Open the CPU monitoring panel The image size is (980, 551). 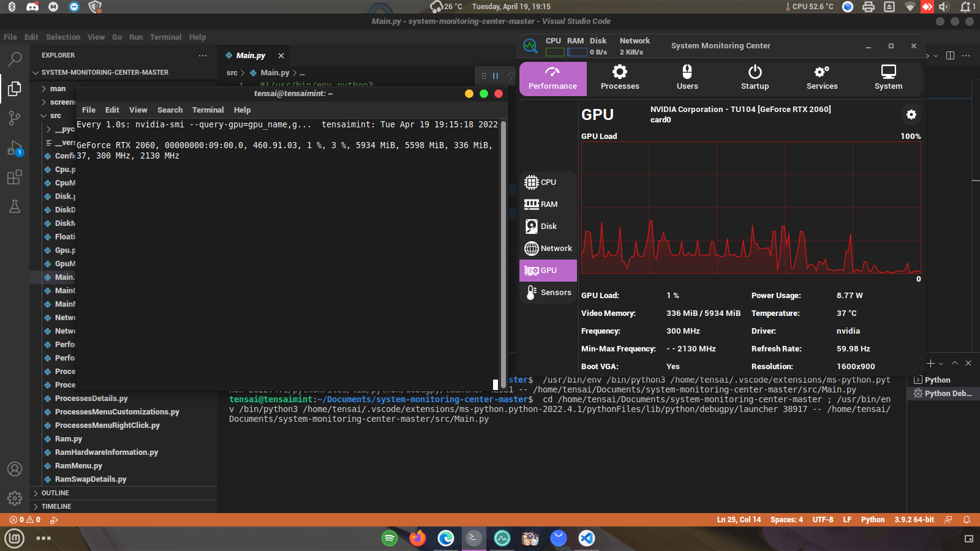point(547,182)
